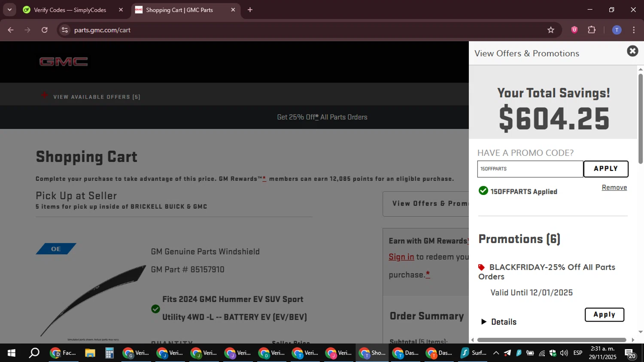Viewport: 644px width, 362px height.
Task: Open the network icon in system tray
Action: [x=542, y=353]
